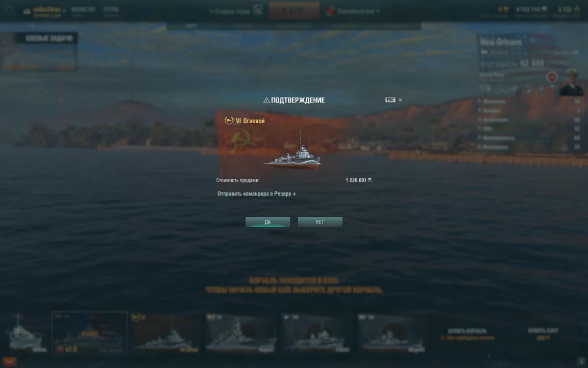Image resolution: width=588 pixels, height=368 pixels.
Task: Click the КУПИТЬ СЛОТ carousel tile
Action: click(542, 334)
